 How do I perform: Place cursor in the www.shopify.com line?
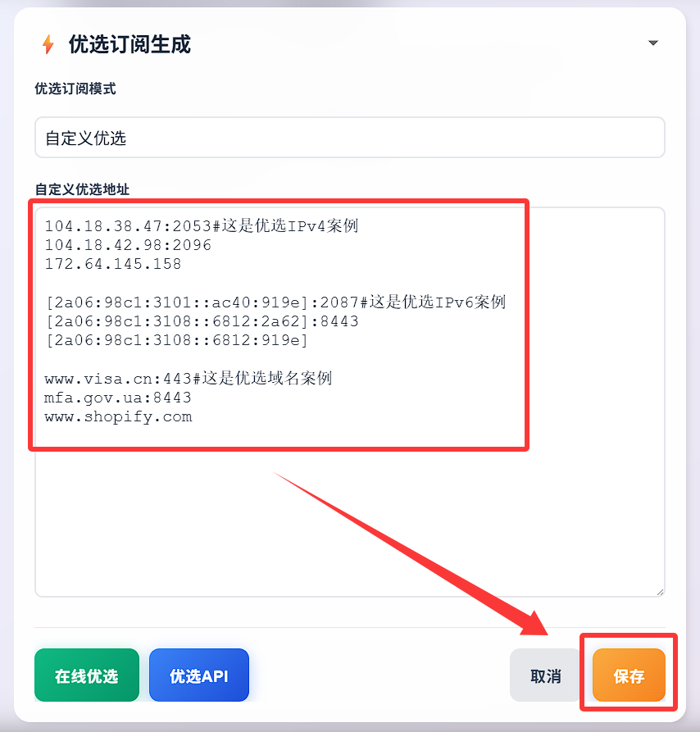tap(118, 417)
